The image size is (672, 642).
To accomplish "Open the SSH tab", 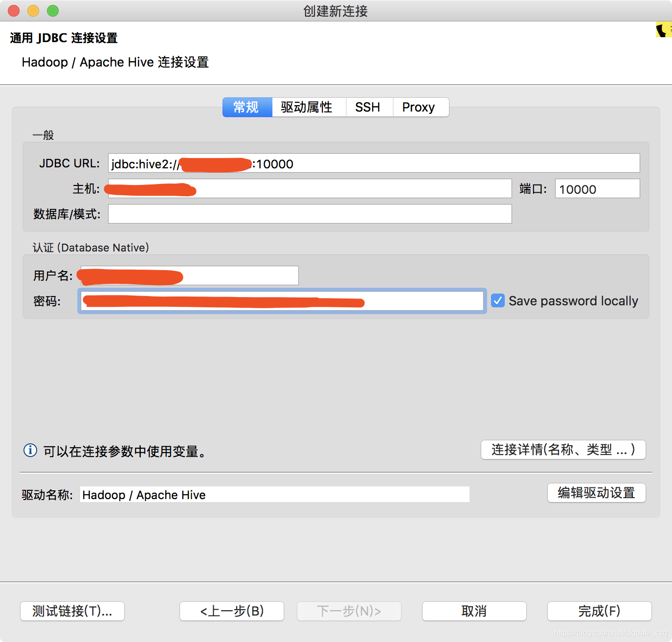I will (x=369, y=107).
